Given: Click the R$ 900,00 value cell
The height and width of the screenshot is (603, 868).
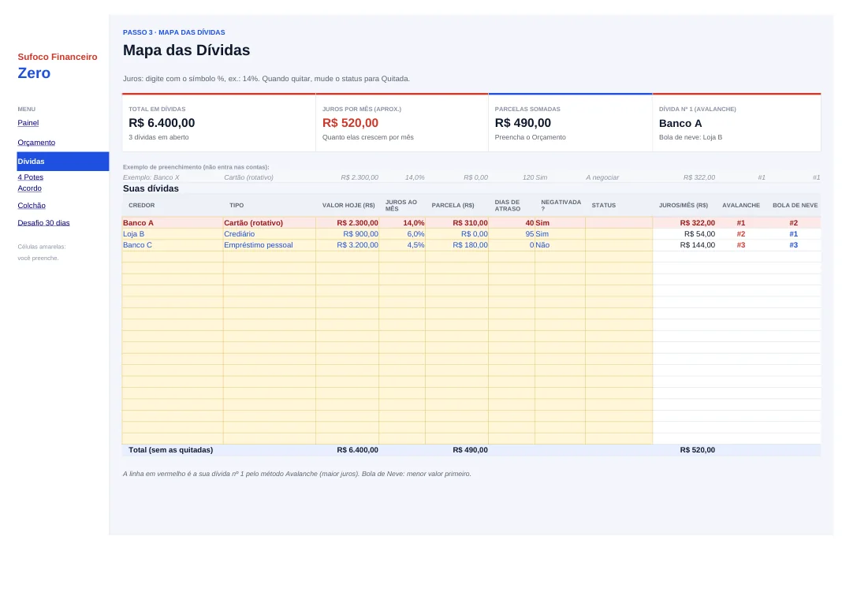Looking at the screenshot, I should 347,233.
